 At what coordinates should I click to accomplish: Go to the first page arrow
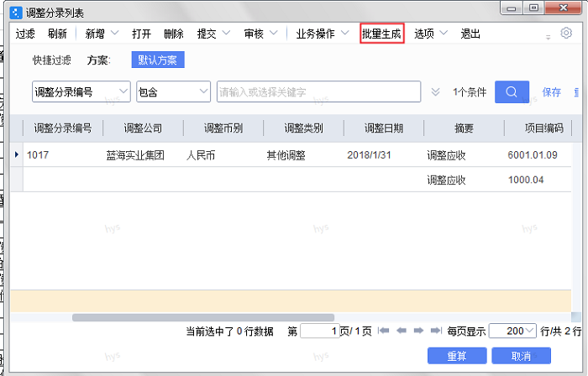tap(384, 332)
